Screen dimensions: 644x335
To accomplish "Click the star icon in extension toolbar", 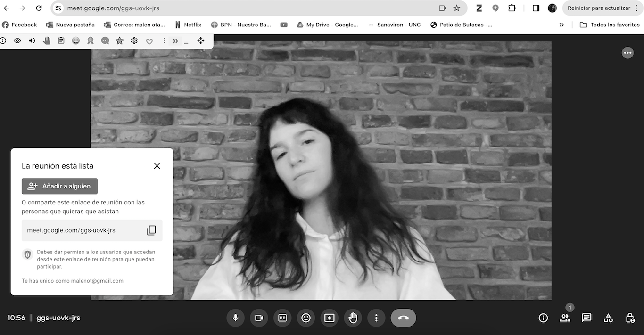I will pyautogui.click(x=120, y=41).
